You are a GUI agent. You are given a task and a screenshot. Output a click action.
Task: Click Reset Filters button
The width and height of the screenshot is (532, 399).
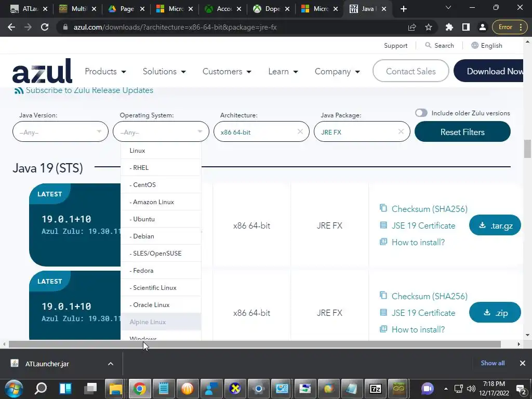(462, 131)
